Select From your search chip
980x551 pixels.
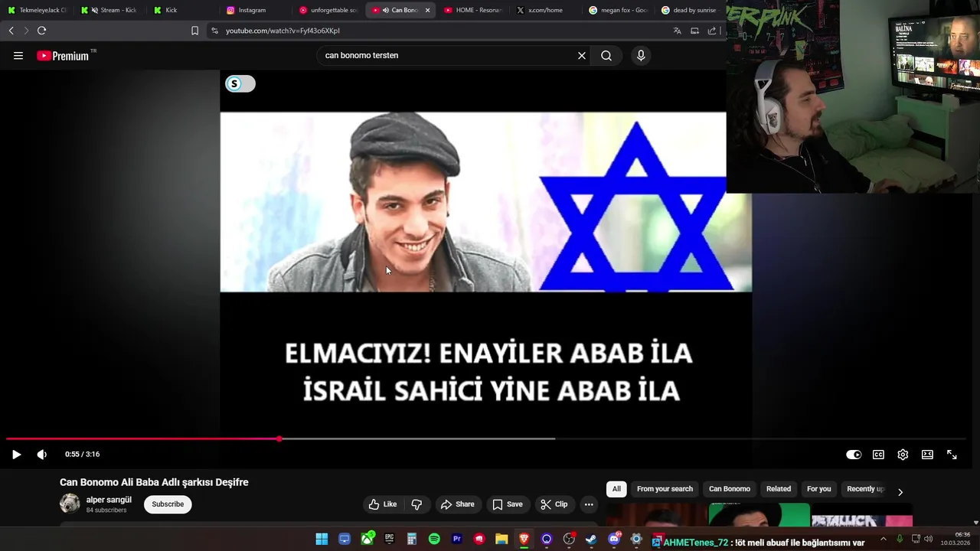665,489
